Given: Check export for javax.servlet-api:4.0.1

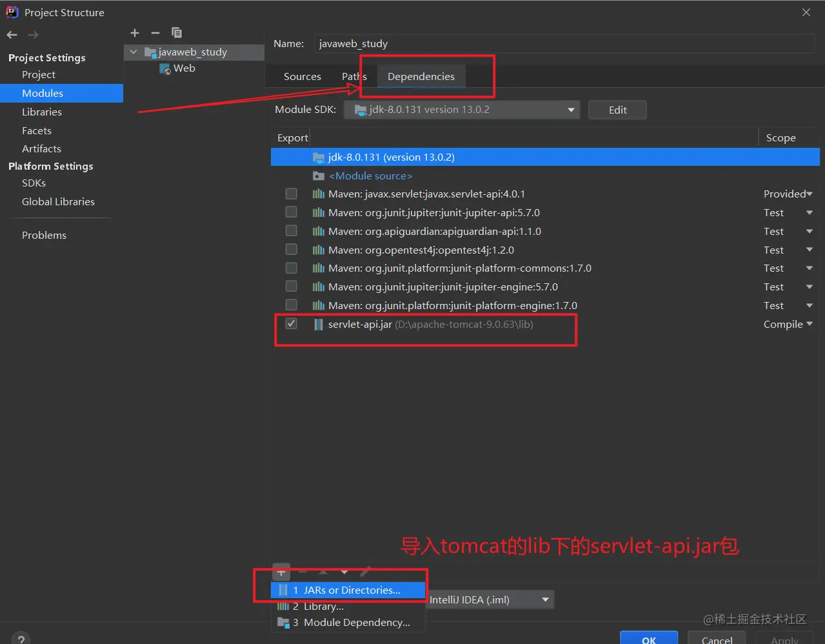Looking at the screenshot, I should click(x=292, y=194).
